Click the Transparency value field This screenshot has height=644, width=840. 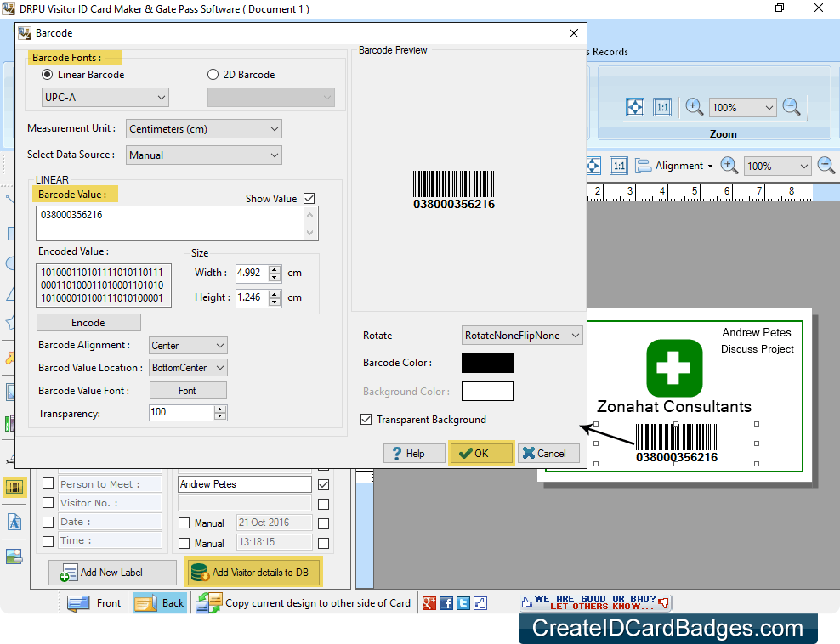pyautogui.click(x=182, y=412)
